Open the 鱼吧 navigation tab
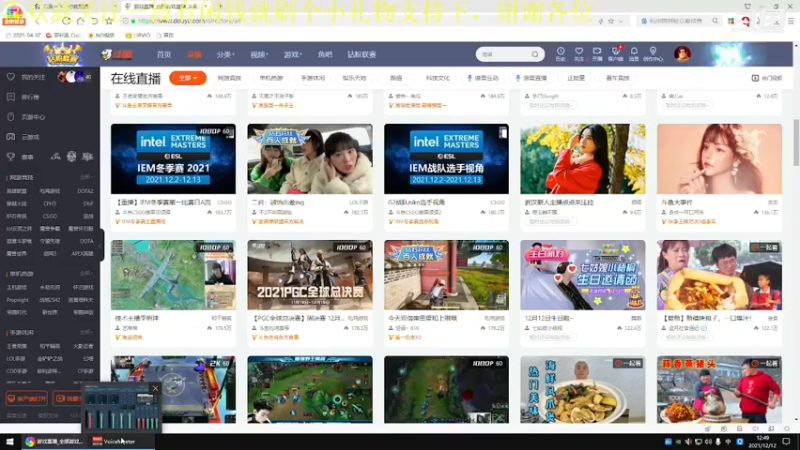 tap(325, 55)
